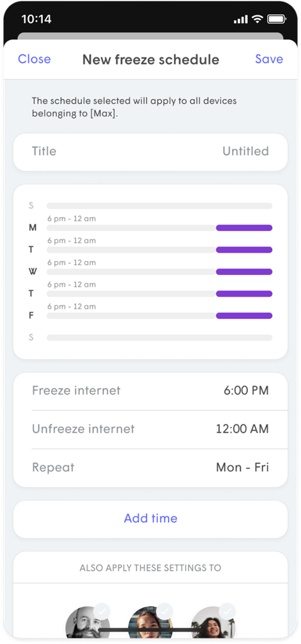Select Wednesday's 6 pm - 12 am bar
The width and height of the screenshot is (301, 644).
pyautogui.click(x=244, y=271)
